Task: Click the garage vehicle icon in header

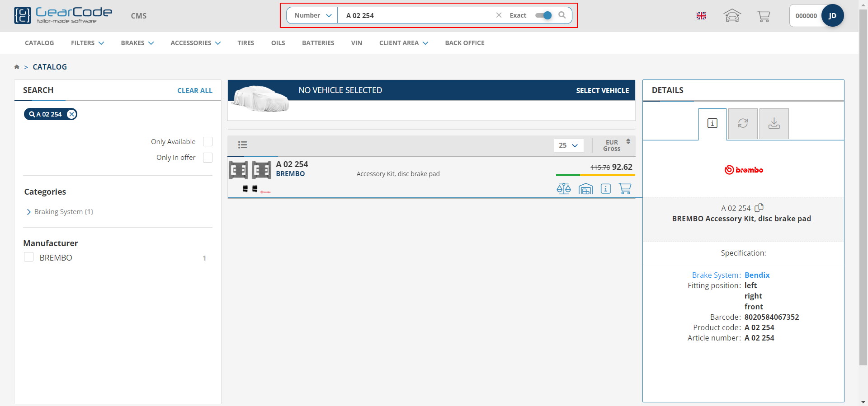Action: (x=732, y=16)
